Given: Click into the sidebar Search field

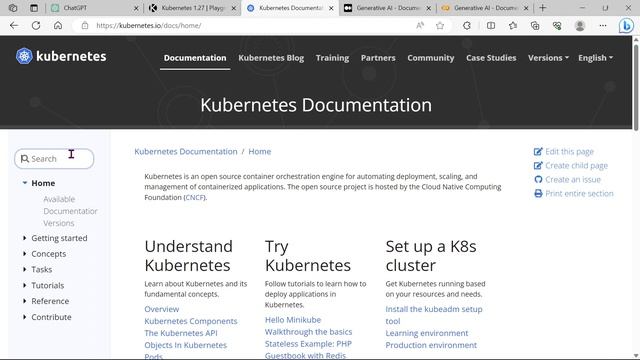Looking at the screenshot, I should (54, 158).
